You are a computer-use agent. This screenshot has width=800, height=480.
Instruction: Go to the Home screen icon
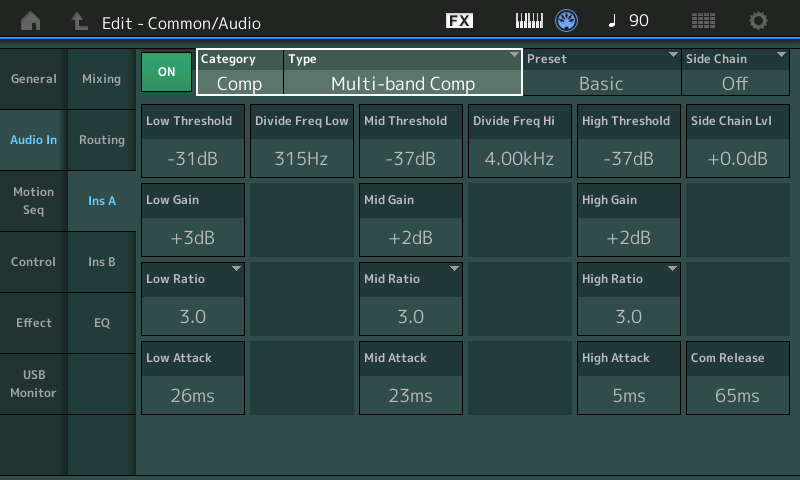pyautogui.click(x=32, y=21)
